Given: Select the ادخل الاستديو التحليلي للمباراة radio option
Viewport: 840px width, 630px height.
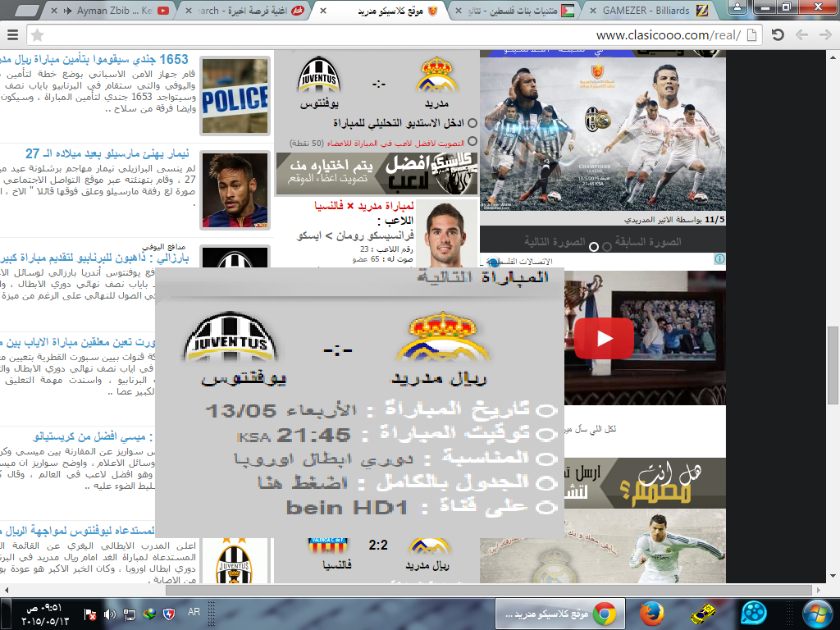Looking at the screenshot, I should [x=472, y=123].
